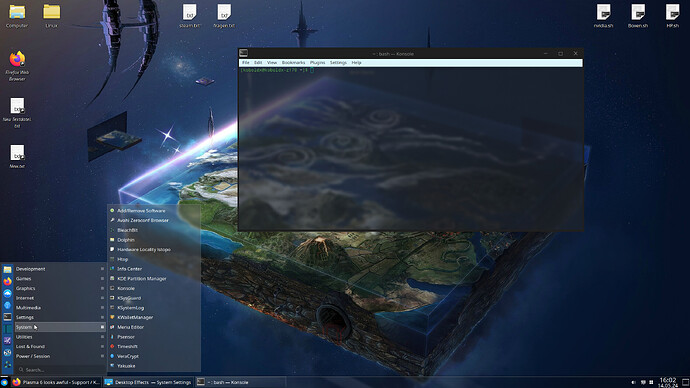
Task: Click inside the Konsole terminal area
Action: tap(411, 150)
